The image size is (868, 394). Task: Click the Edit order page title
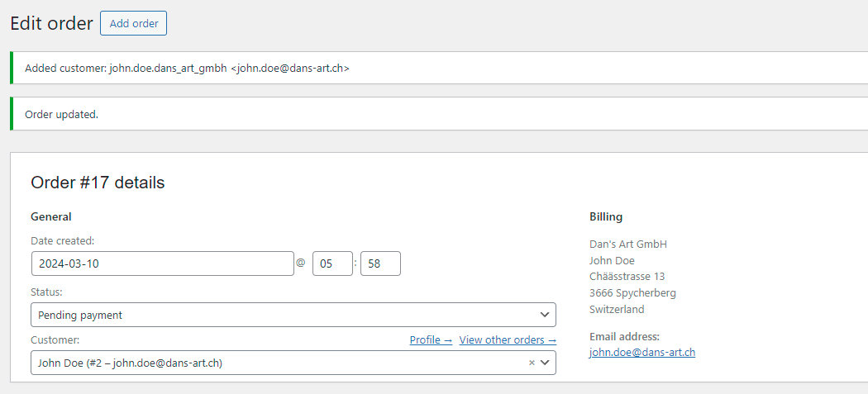click(51, 24)
